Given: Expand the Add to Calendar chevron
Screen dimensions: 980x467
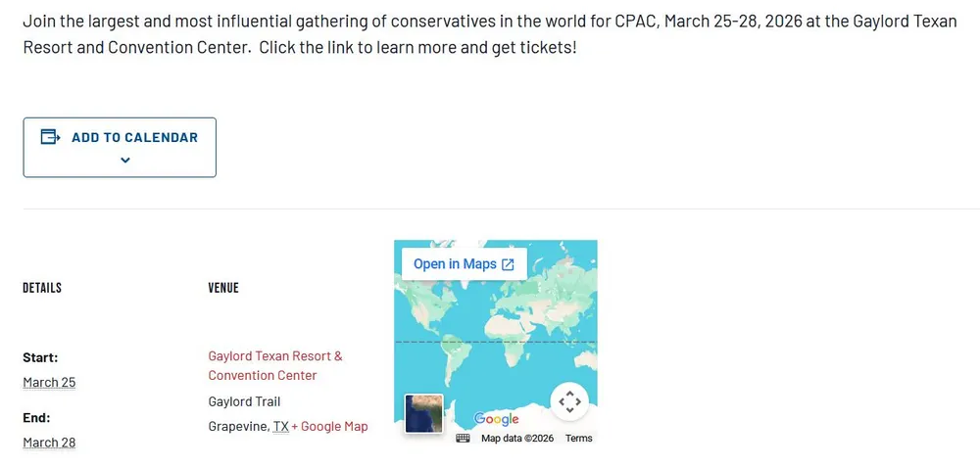Looking at the screenshot, I should click(125, 161).
